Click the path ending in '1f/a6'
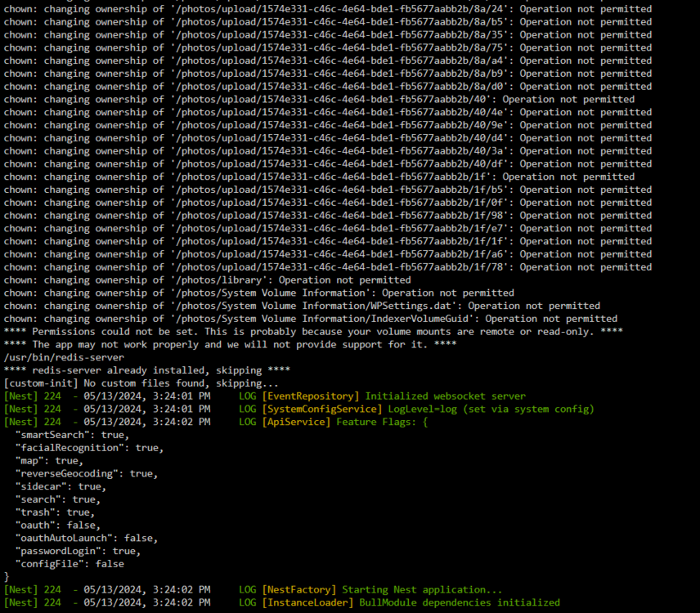The image size is (700, 613). tap(341, 255)
